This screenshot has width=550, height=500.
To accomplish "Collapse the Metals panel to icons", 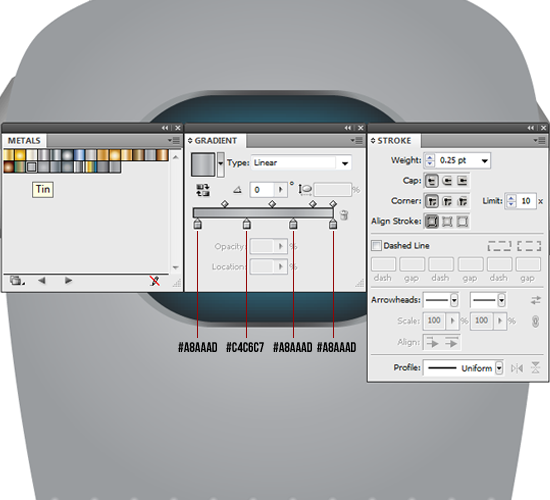I will [165, 128].
